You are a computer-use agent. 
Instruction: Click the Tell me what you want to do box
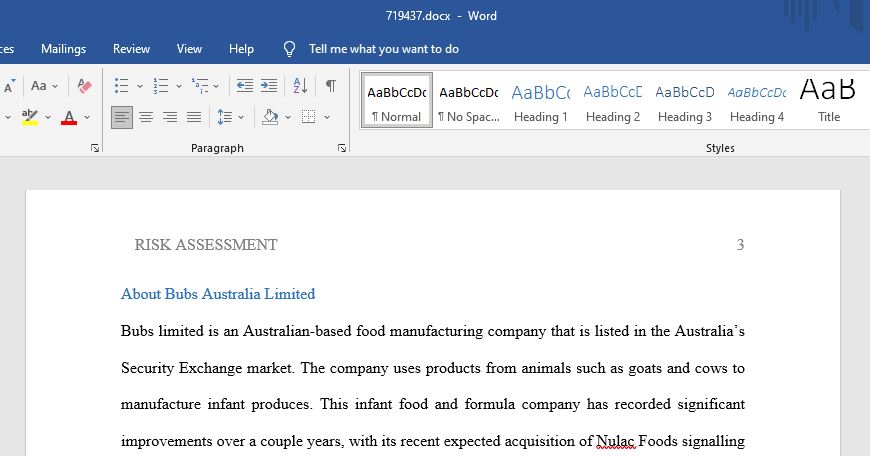[x=383, y=49]
